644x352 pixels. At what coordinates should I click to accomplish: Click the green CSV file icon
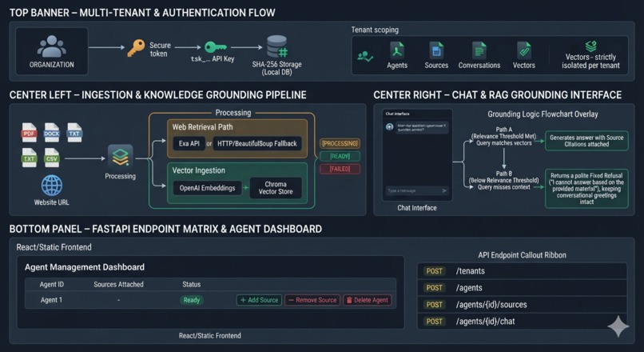click(x=52, y=158)
